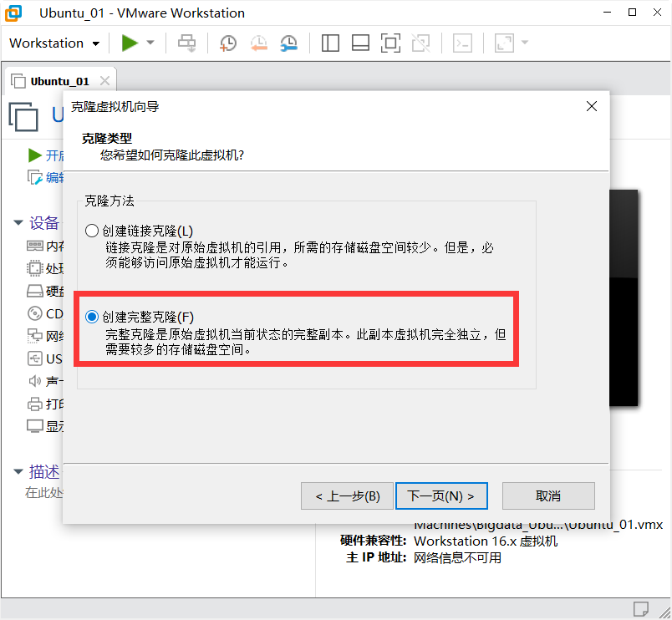Open the power options dropdown arrow
Screen dimensions: 672x620
click(x=150, y=43)
